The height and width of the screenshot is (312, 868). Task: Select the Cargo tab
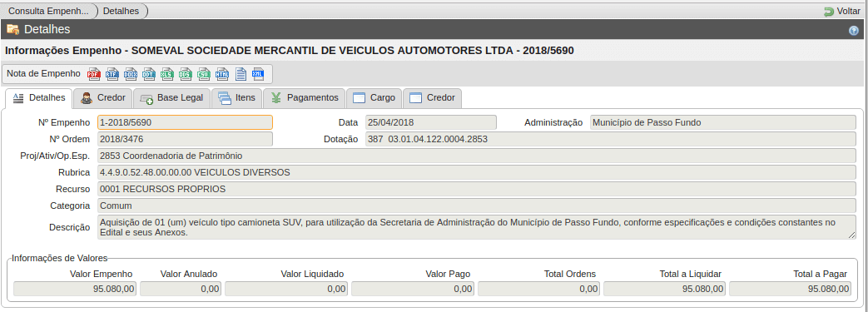point(374,98)
